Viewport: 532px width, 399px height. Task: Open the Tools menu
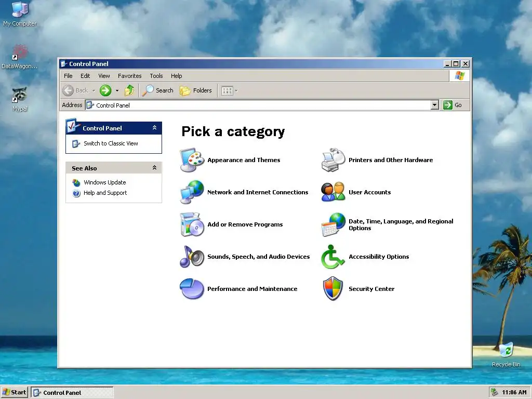(156, 76)
